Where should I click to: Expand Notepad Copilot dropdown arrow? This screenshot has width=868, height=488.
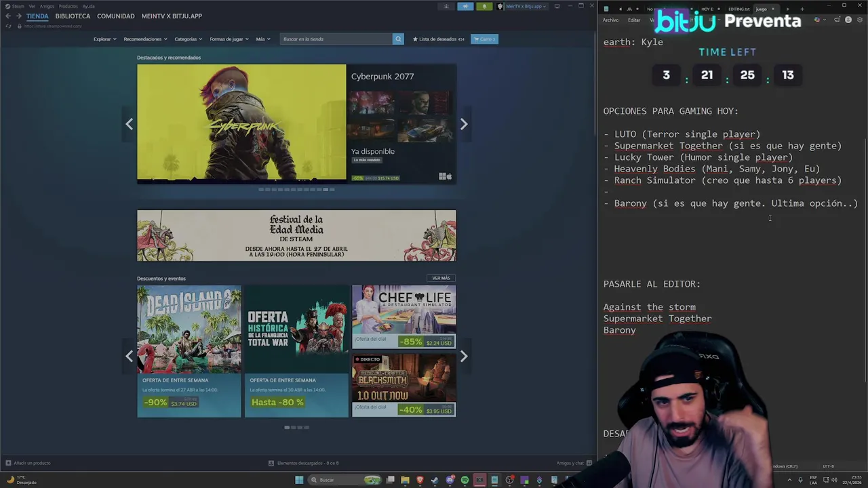(x=824, y=20)
